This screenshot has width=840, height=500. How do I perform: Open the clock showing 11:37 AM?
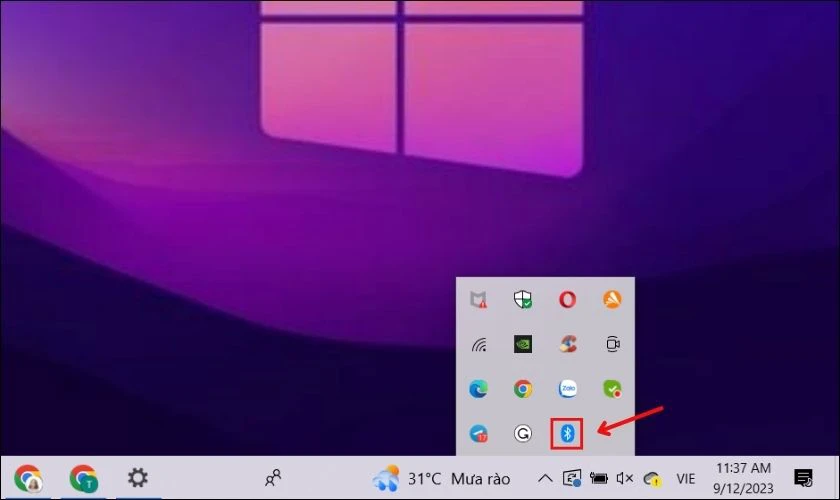[x=744, y=478]
